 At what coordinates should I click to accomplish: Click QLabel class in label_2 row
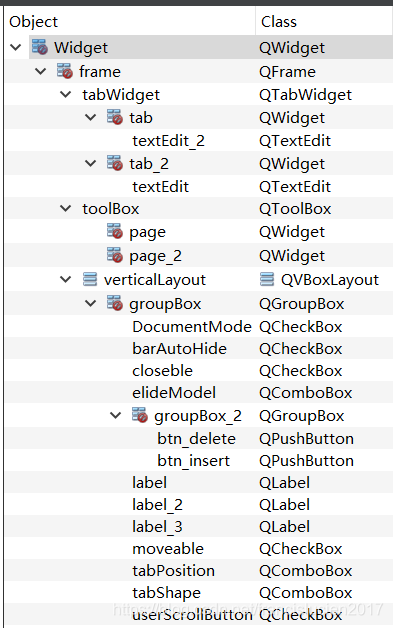point(284,505)
